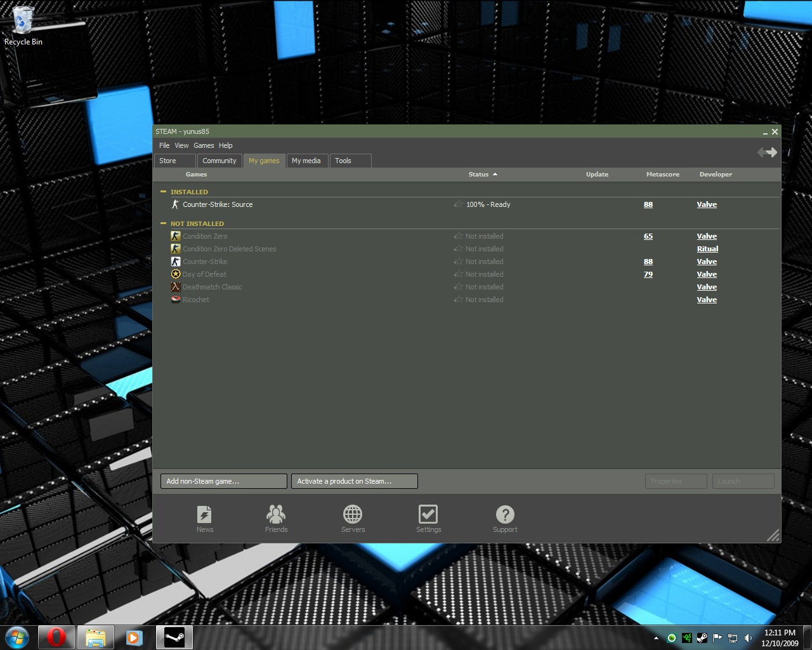
Task: Click the Ricochet game icon
Action: click(176, 300)
